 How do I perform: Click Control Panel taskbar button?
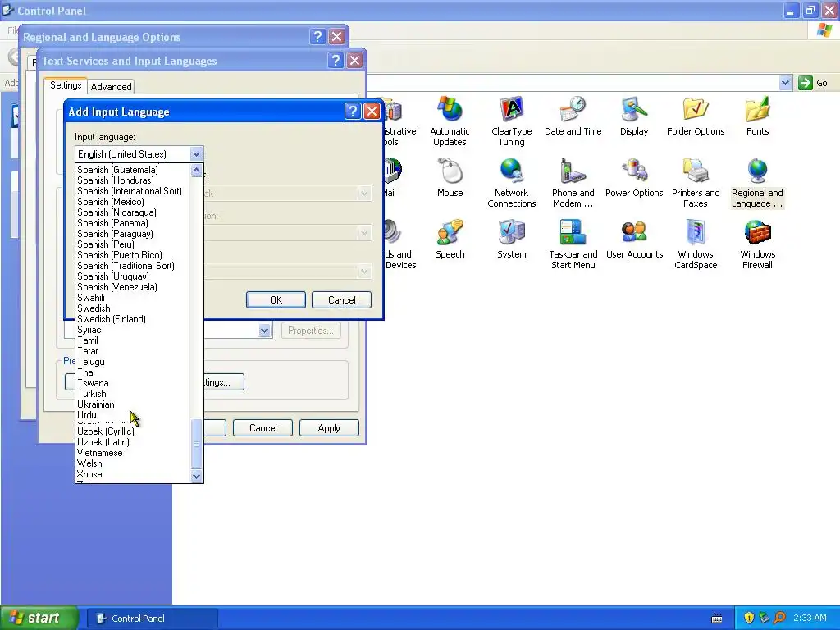coord(152,619)
